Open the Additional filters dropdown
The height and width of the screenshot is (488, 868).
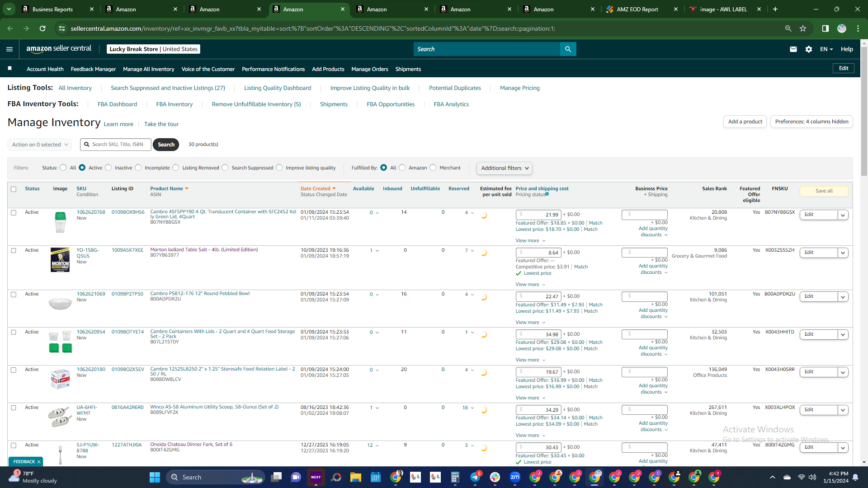[505, 168]
